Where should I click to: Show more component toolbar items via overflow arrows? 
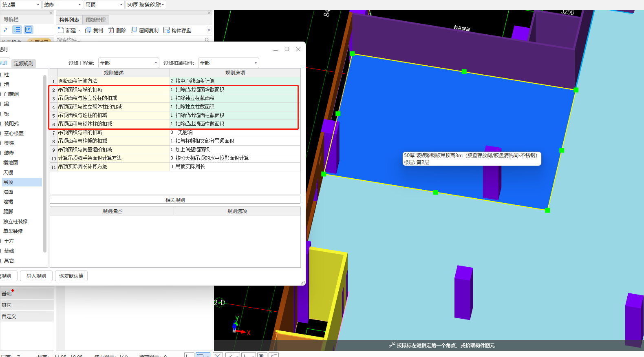(x=209, y=30)
